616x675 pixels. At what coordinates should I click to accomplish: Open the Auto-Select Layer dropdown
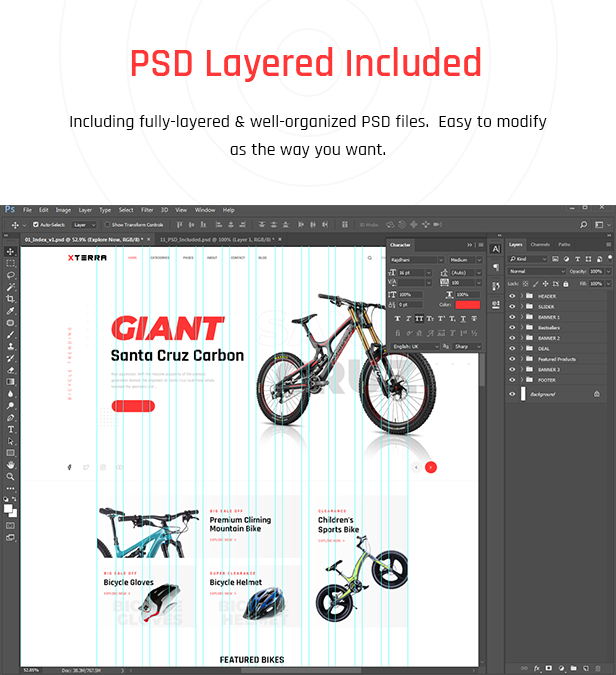click(84, 225)
